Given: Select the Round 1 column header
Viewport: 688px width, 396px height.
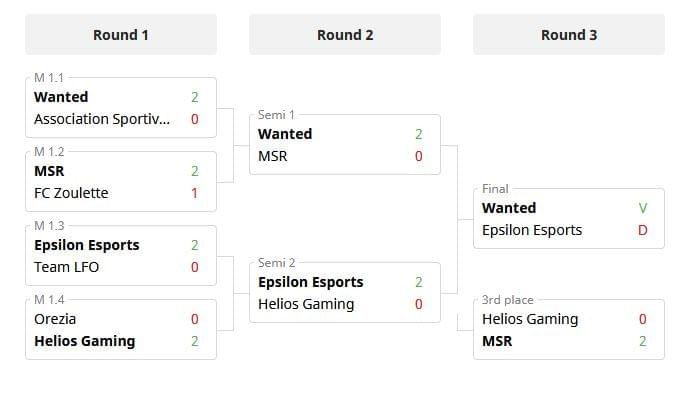Looking at the screenshot, I should coord(121,35).
